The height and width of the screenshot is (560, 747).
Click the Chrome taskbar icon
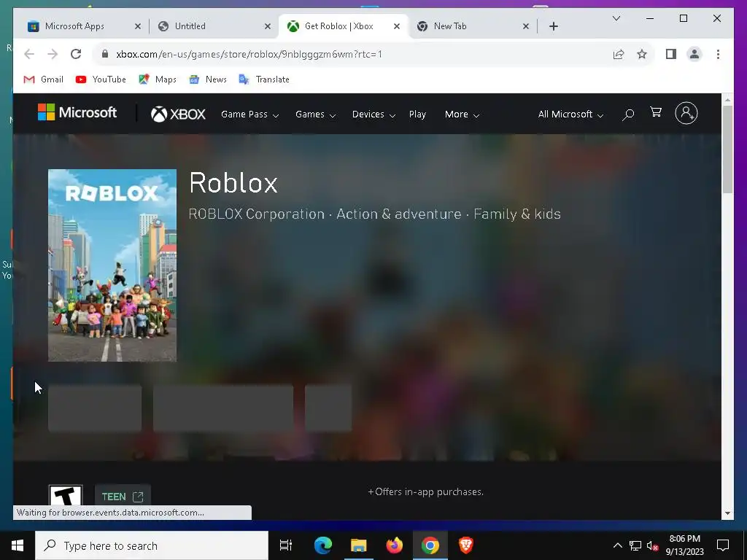point(430,545)
